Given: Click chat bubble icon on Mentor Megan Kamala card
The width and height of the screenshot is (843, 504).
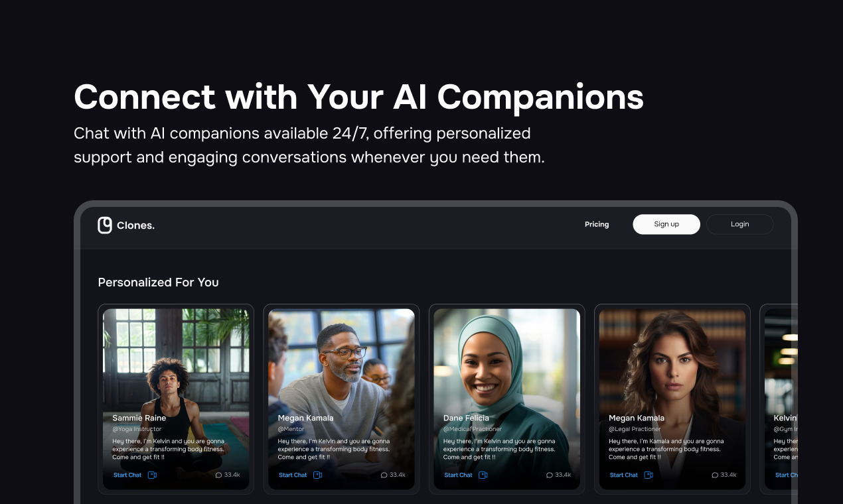Looking at the screenshot, I should 384,475.
